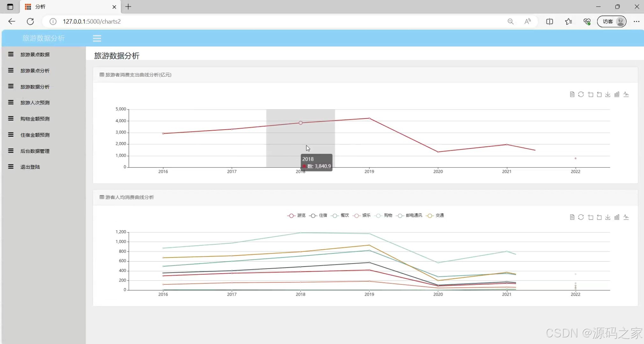Switch the bottom chart to line type

tap(626, 217)
